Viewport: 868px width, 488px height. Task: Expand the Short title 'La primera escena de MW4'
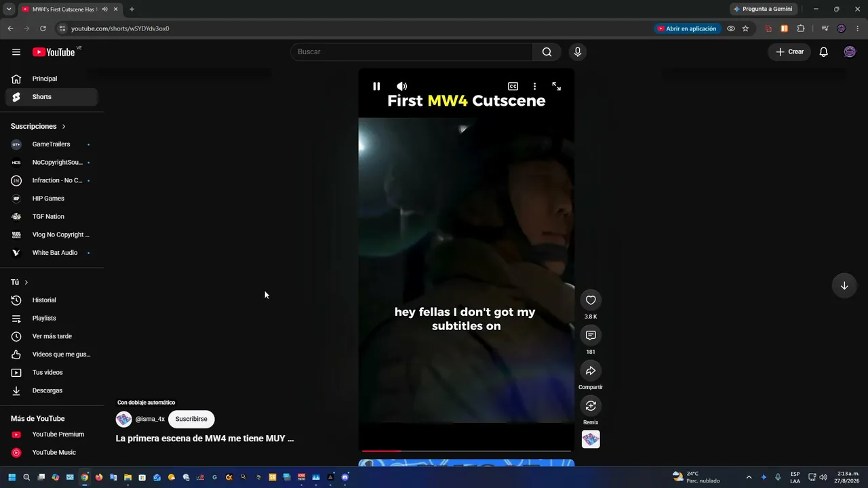205,439
